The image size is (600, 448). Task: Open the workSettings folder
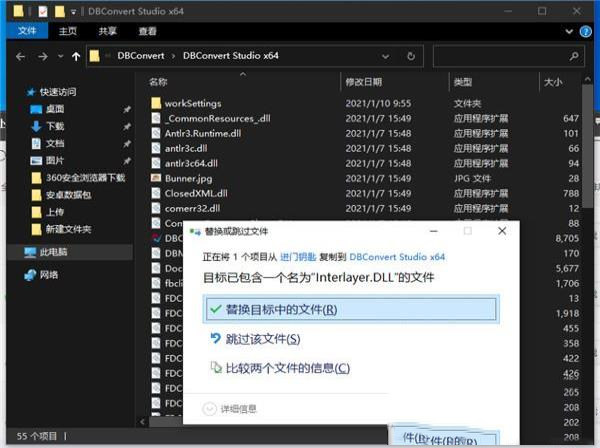click(x=193, y=103)
